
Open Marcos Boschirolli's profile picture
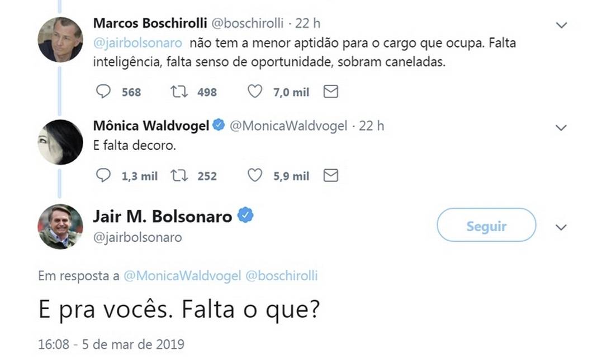[60, 40]
